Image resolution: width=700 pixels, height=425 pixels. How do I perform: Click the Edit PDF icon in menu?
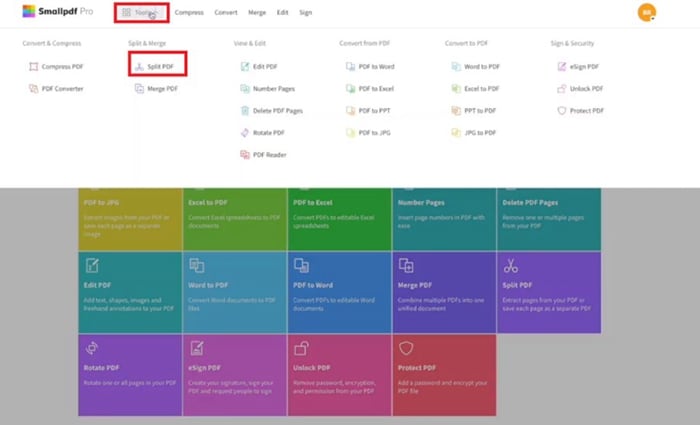(x=244, y=67)
